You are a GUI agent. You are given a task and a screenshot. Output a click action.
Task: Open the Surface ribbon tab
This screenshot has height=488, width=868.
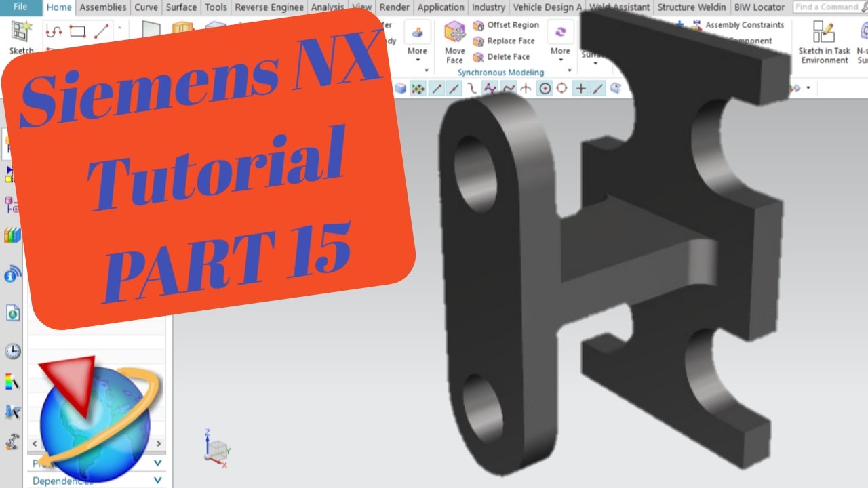click(x=181, y=7)
